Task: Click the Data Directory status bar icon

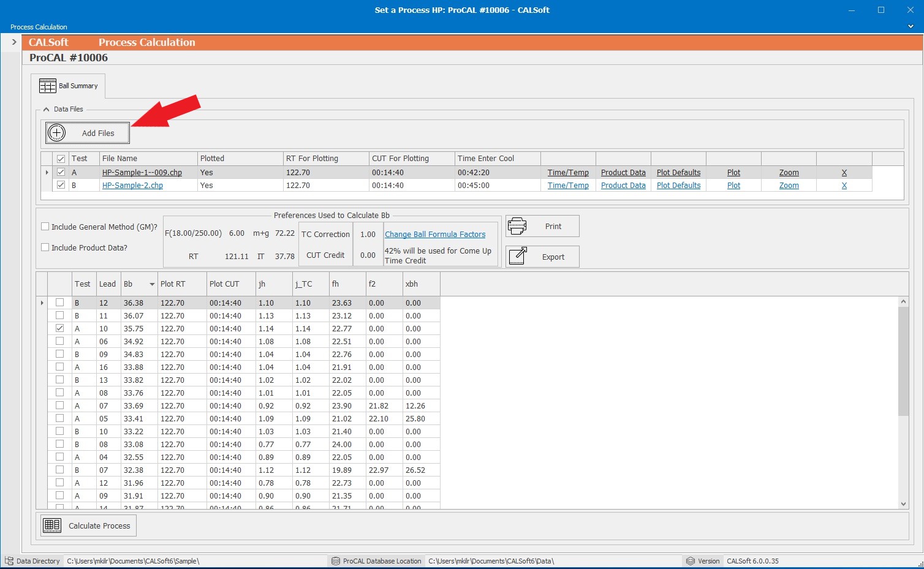Action: click(9, 560)
